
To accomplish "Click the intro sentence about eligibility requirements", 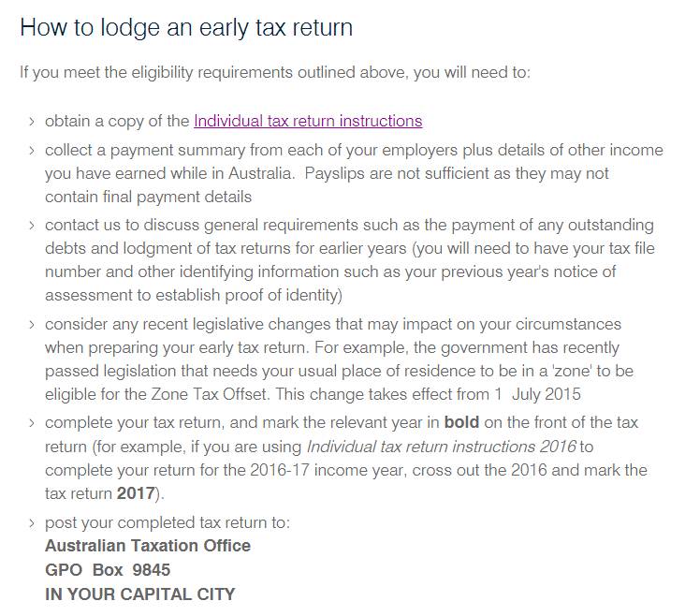I will (x=275, y=72).
